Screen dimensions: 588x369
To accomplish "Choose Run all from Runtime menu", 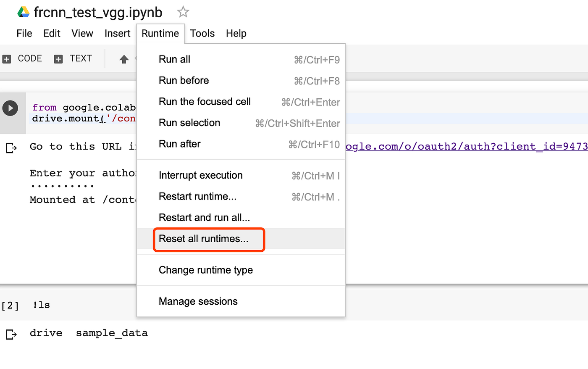I will coord(174,59).
